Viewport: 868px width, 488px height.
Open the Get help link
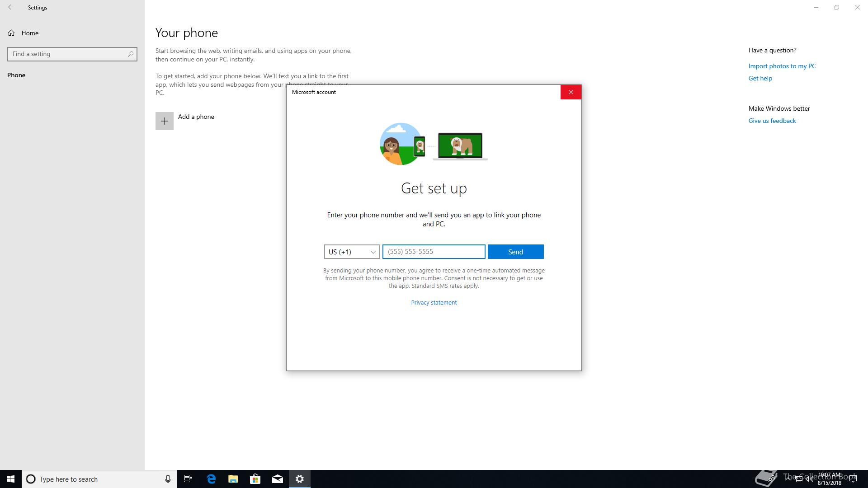[760, 78]
